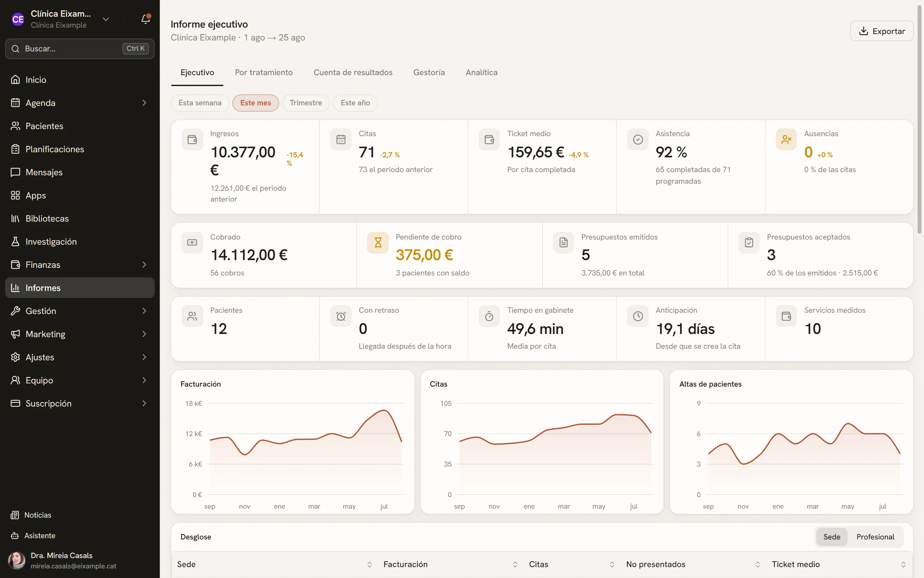Sort table by No presentados column
924x578 pixels.
point(693,564)
